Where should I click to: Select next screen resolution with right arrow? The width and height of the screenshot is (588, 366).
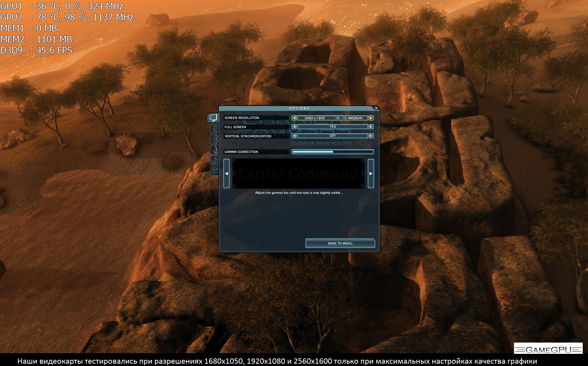coord(371,118)
